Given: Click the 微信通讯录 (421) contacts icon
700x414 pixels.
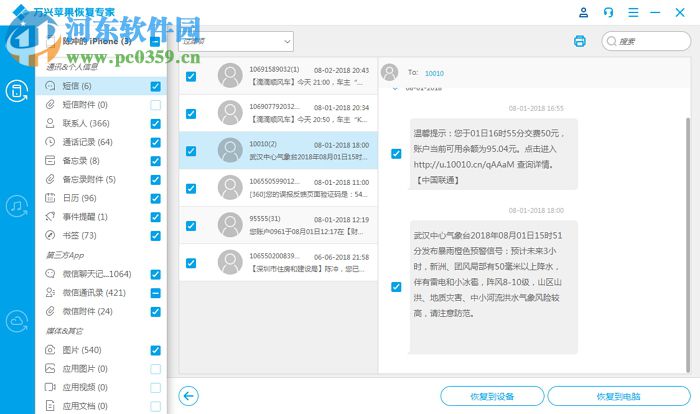Looking at the screenshot, I should pyautogui.click(x=50, y=293).
